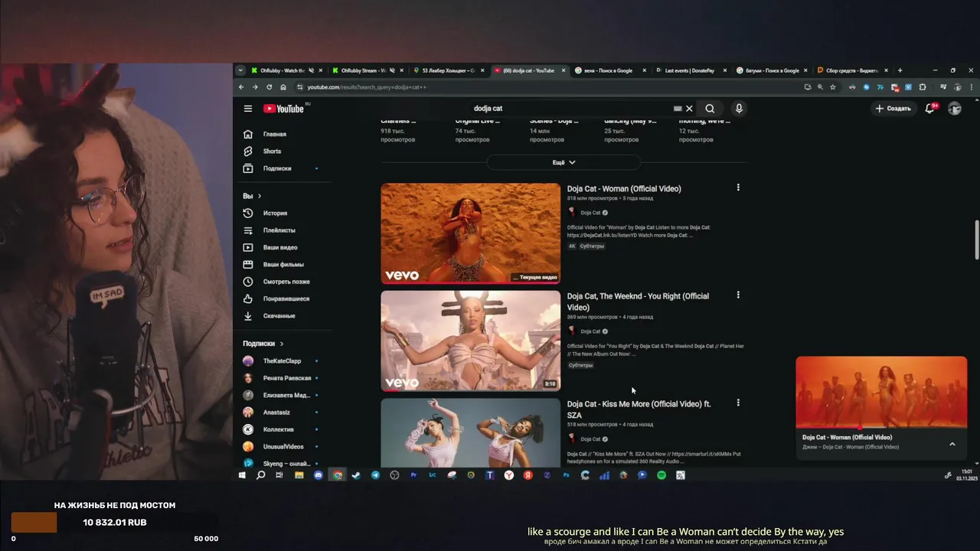This screenshot has width=980, height=551.
Task: Open Doja Cat - Woman video thumbnail
Action: coord(471,233)
